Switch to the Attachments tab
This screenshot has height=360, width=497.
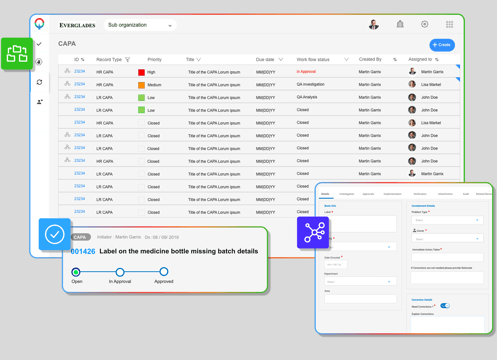(x=445, y=194)
